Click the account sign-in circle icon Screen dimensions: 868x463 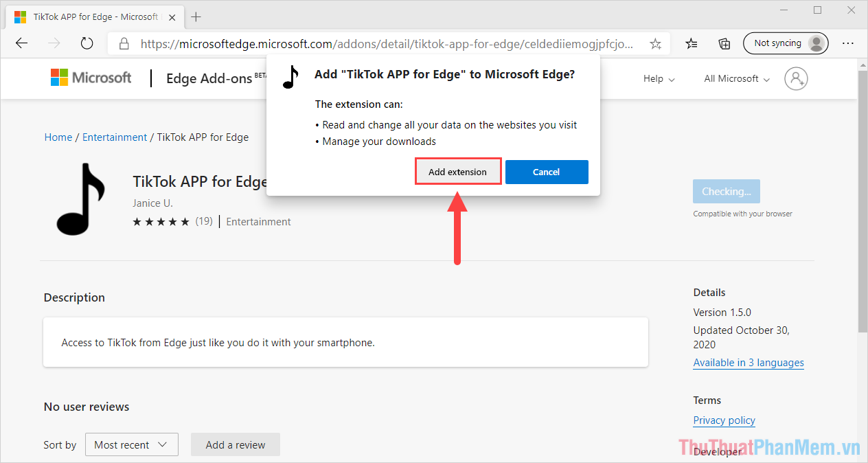[x=796, y=78]
